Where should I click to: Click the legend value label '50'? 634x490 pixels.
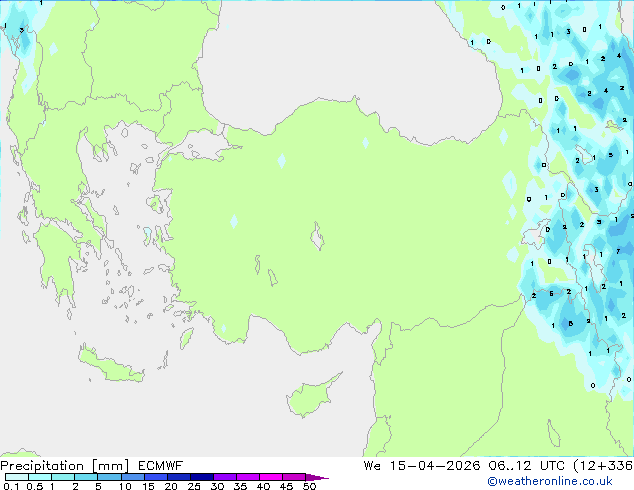coord(309,486)
